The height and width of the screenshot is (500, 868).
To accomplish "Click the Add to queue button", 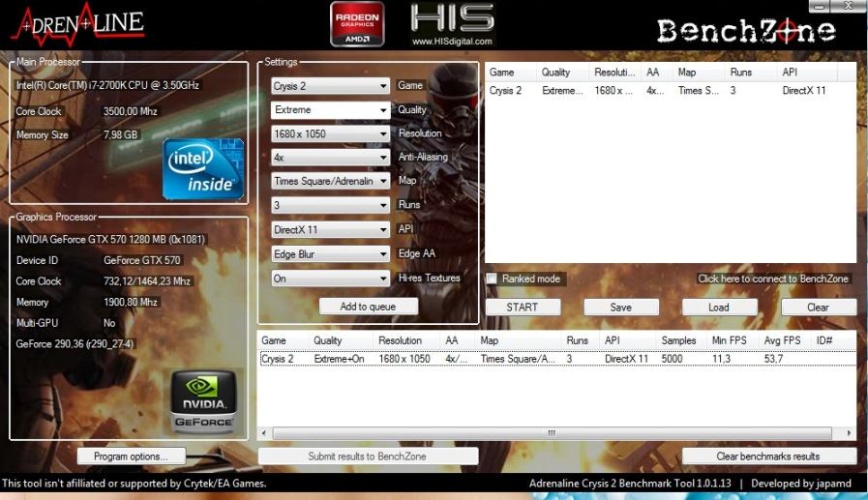I will (x=368, y=307).
